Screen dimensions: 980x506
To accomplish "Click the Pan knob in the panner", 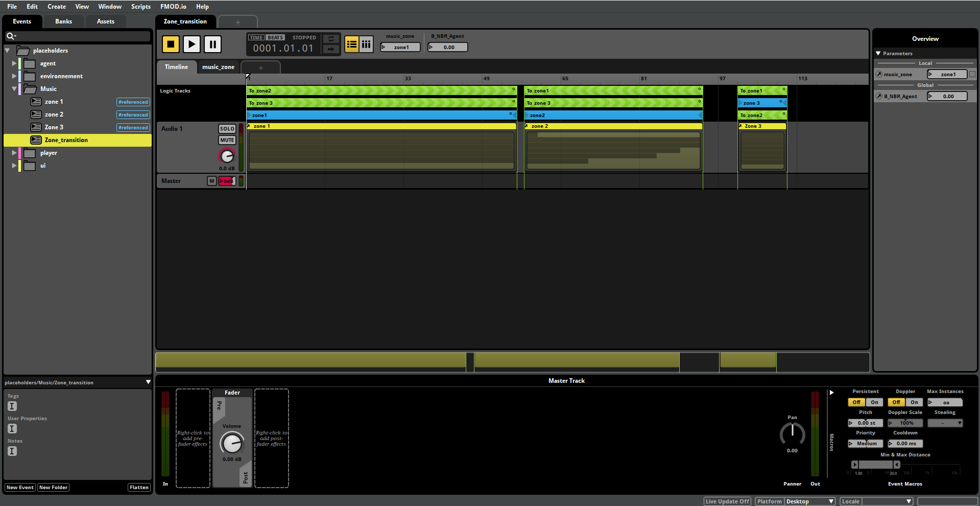I will (x=792, y=434).
